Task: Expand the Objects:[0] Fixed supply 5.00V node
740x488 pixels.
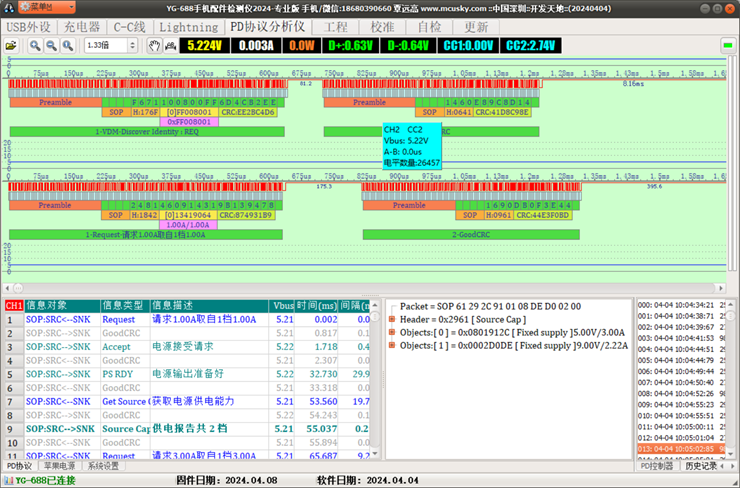Action: point(392,332)
